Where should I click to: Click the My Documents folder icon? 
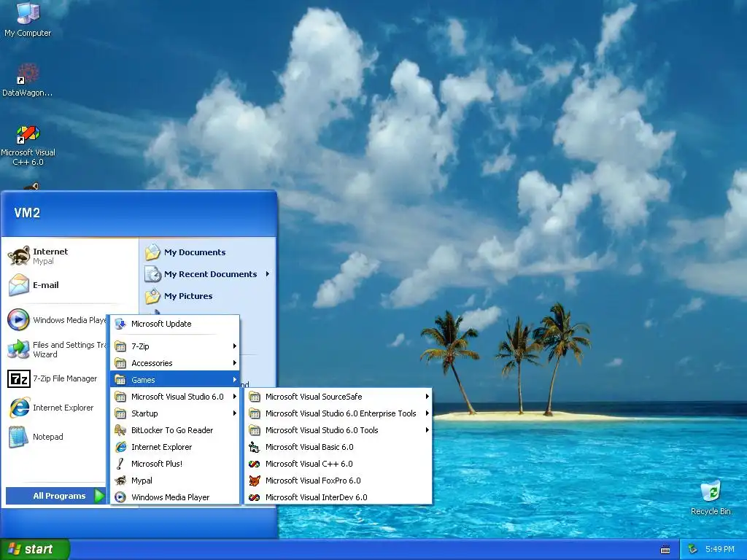click(x=153, y=252)
